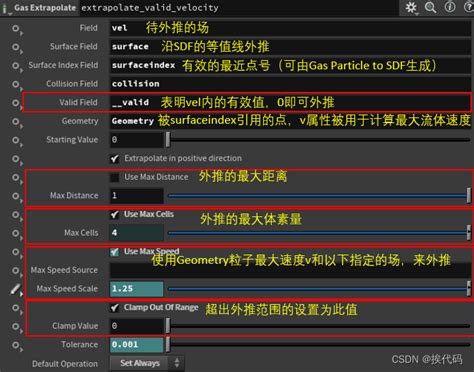Click the Max Speed Scale label
This screenshot has width=474, height=372.
click(67, 289)
